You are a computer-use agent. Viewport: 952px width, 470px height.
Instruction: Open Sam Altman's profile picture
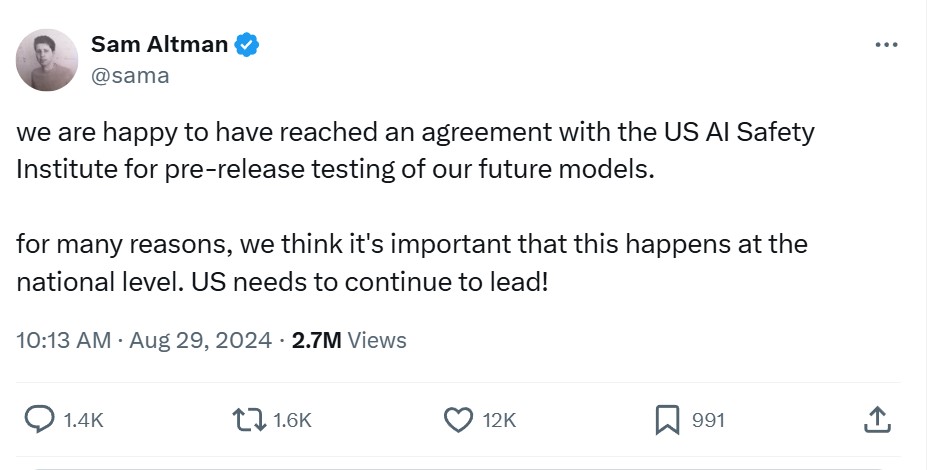tap(47, 60)
